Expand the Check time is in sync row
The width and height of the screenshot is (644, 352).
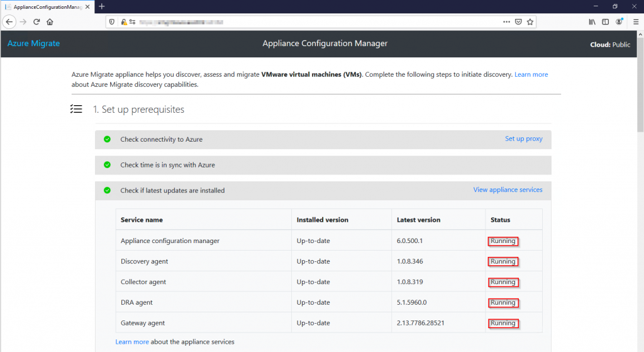[323, 165]
